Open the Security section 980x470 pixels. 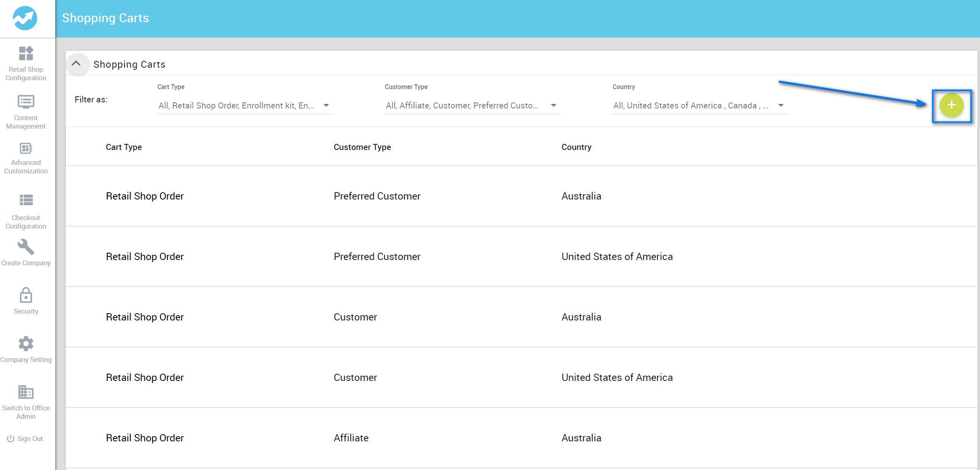[25, 300]
